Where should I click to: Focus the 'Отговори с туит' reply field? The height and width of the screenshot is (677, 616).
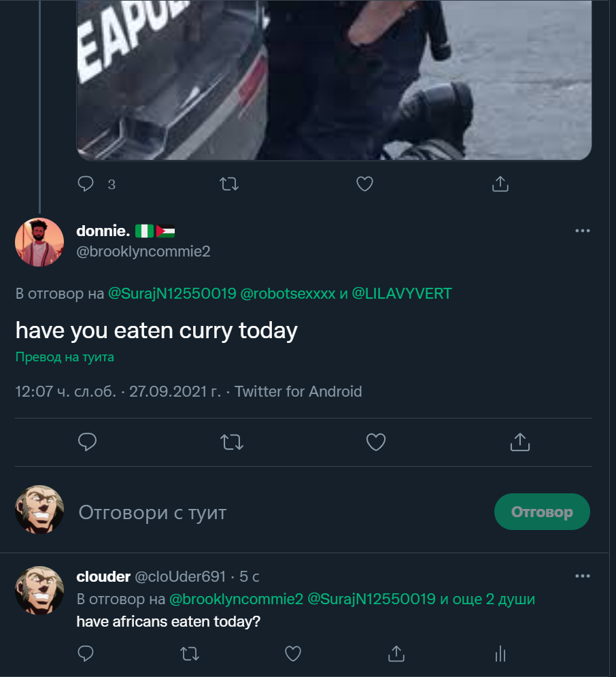(280, 512)
